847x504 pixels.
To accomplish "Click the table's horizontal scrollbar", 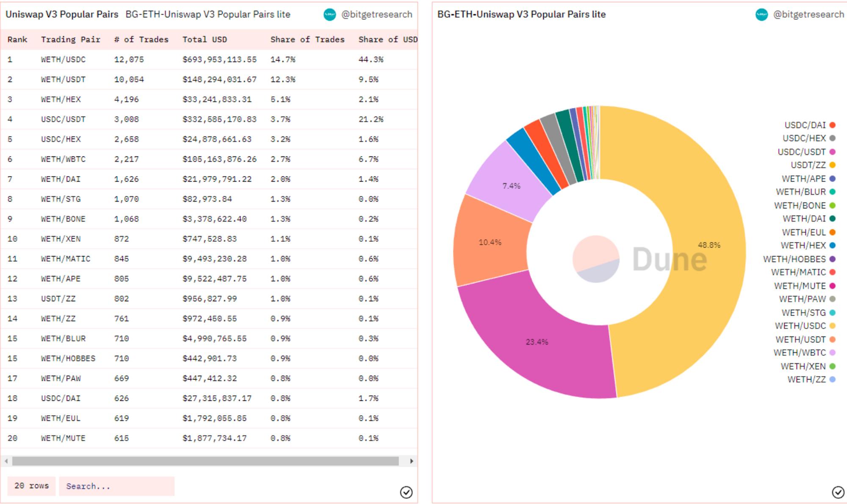I will [x=205, y=461].
